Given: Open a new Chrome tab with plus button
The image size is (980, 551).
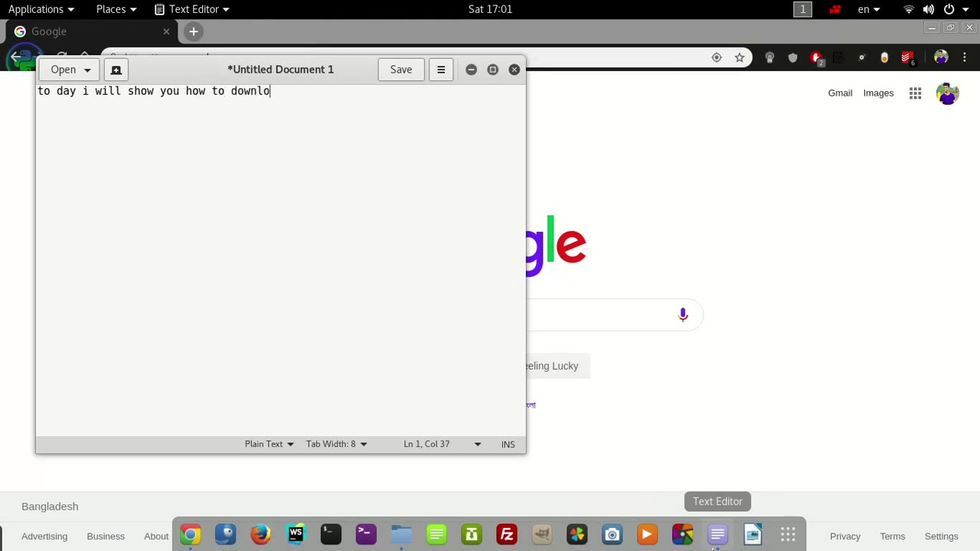Looking at the screenshot, I should (194, 31).
